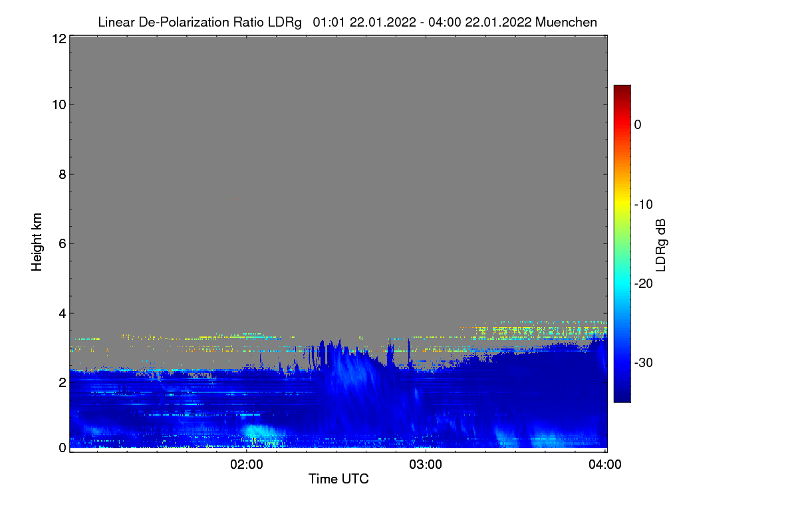Click the height tick label '12'
The width and height of the screenshot is (798, 532).
[58, 39]
